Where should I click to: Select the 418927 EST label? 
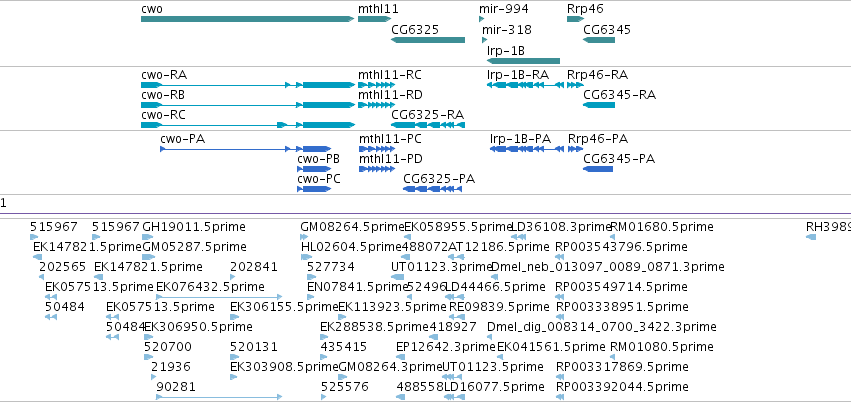pos(453,327)
